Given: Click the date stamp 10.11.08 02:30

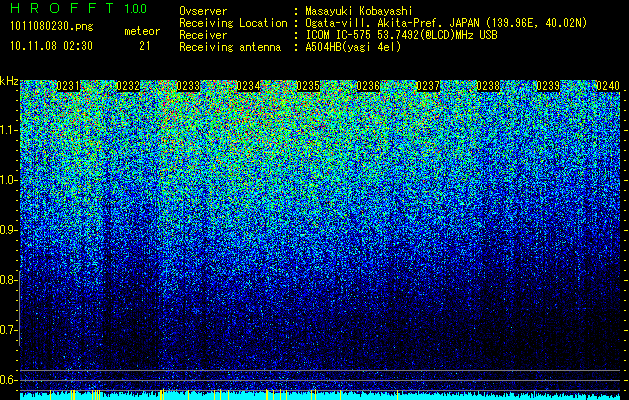Looking at the screenshot, I should pyautogui.click(x=51, y=46).
